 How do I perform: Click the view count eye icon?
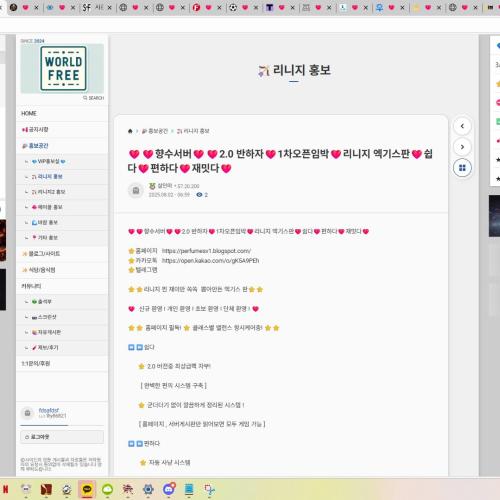pos(199,195)
